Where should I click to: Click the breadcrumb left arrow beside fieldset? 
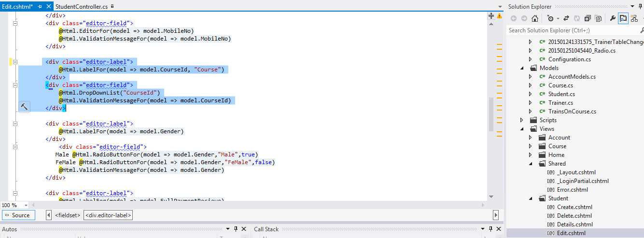[49, 215]
